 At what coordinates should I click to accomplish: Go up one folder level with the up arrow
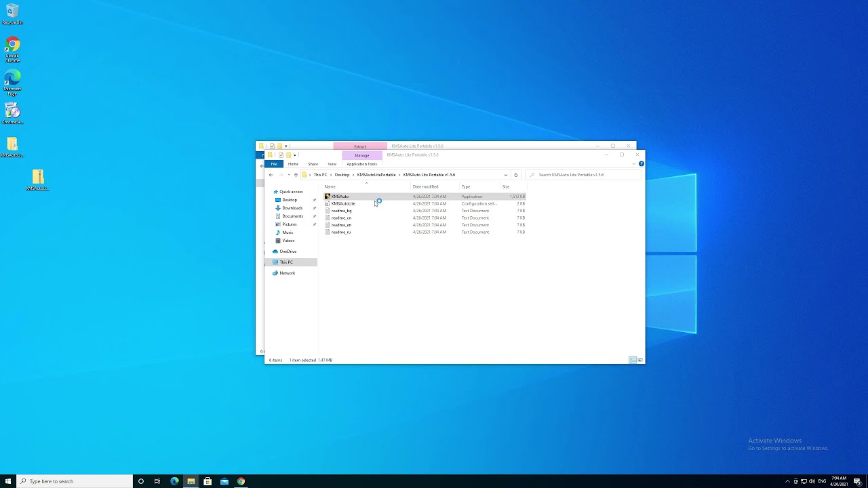point(296,175)
